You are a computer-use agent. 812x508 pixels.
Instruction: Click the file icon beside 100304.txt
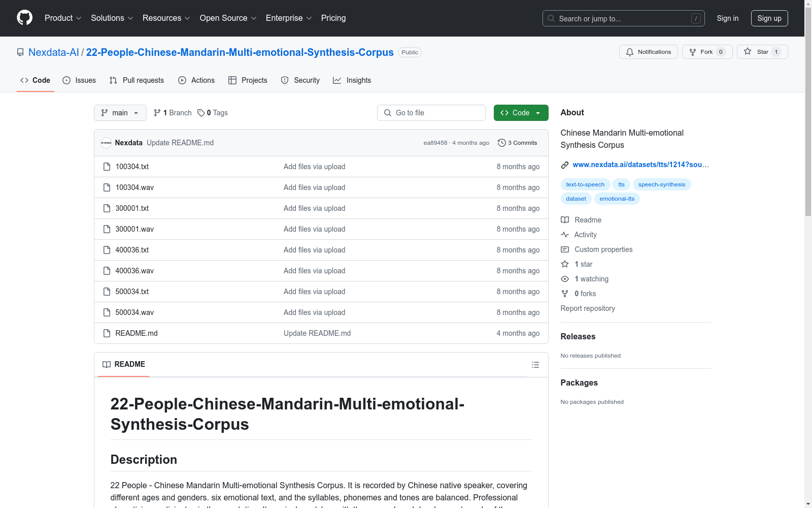[x=107, y=167]
